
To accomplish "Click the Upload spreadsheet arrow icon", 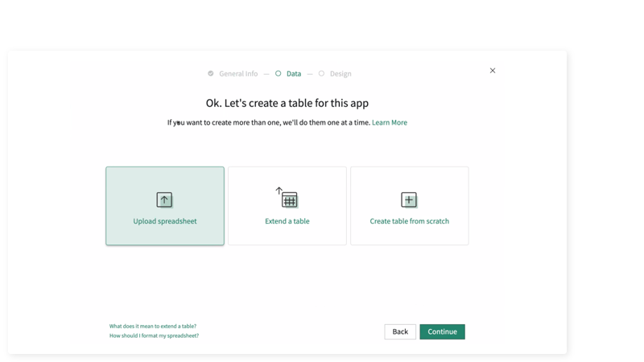I will (x=164, y=200).
